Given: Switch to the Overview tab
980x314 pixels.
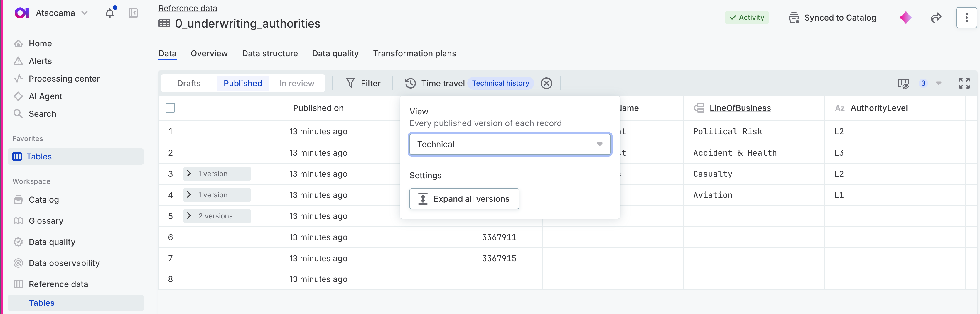Looking at the screenshot, I should 209,54.
